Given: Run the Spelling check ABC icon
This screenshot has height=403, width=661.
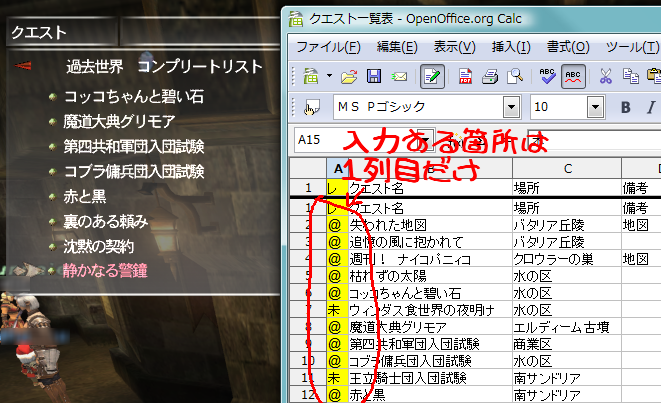Looking at the screenshot, I should pos(547,76).
